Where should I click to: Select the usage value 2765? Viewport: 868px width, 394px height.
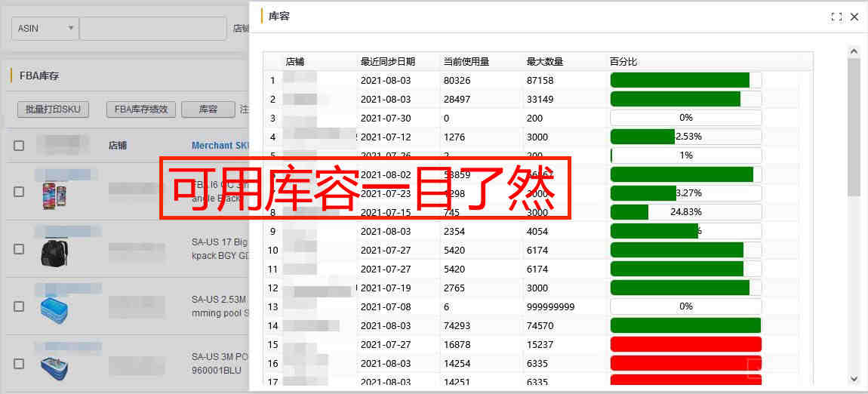[x=454, y=288]
